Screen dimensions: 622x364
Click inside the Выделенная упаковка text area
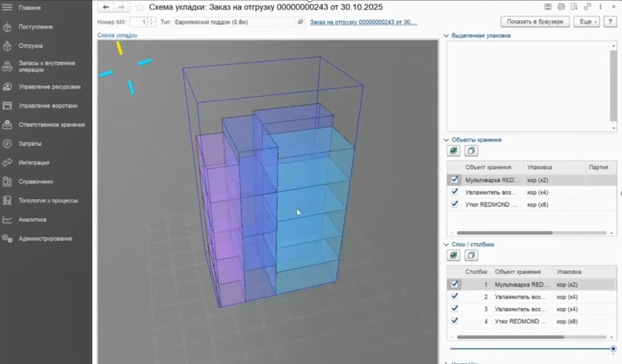[529, 86]
